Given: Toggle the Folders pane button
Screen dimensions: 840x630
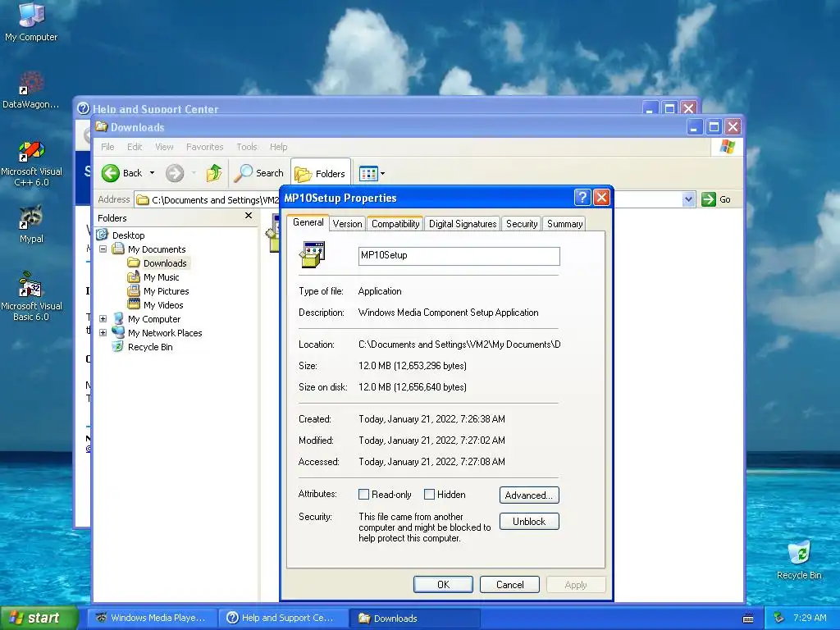Looking at the screenshot, I should click(x=321, y=174).
